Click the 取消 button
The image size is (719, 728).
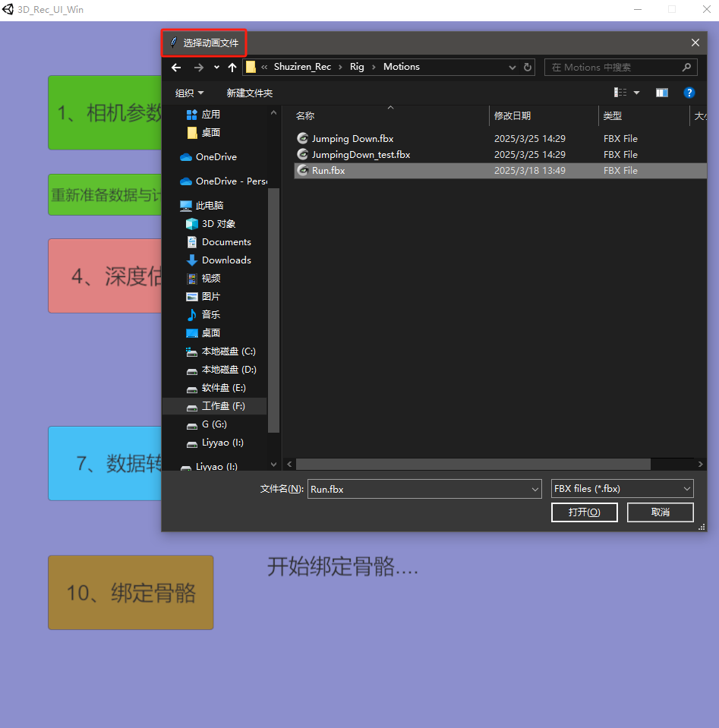pos(660,512)
